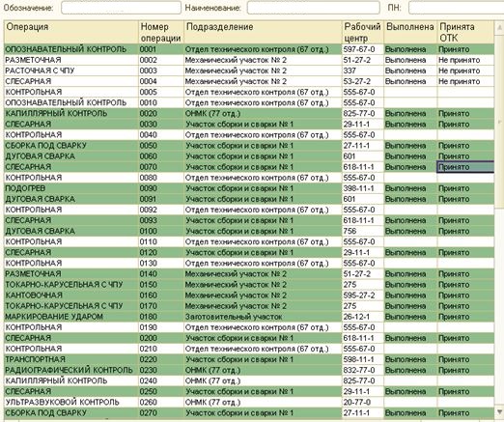Select the КАПИЛЛЯРНЫЙ КОНТРОЛЬ row numbered 0020
This screenshot has height=422, width=504.
coord(249,113)
